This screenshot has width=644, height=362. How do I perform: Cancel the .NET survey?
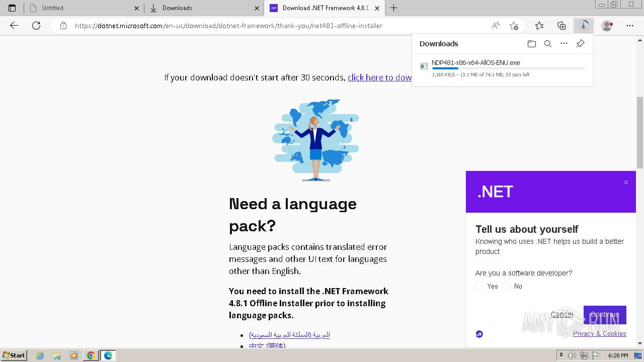[x=561, y=314]
